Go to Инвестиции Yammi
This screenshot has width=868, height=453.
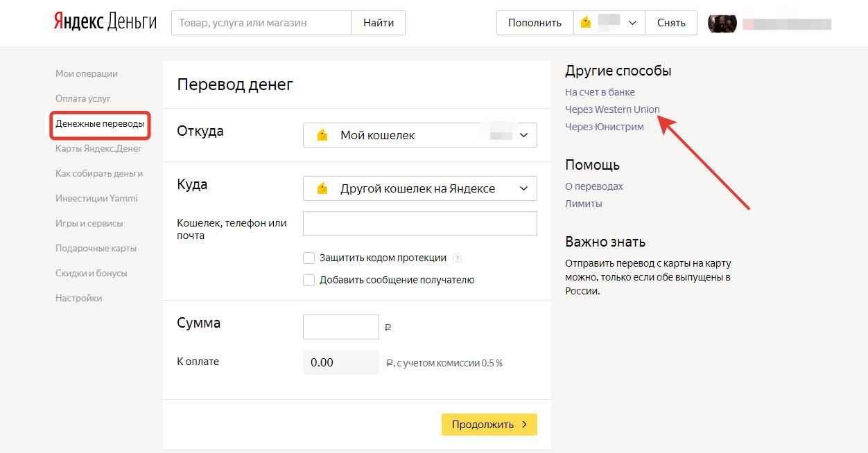pos(96,199)
